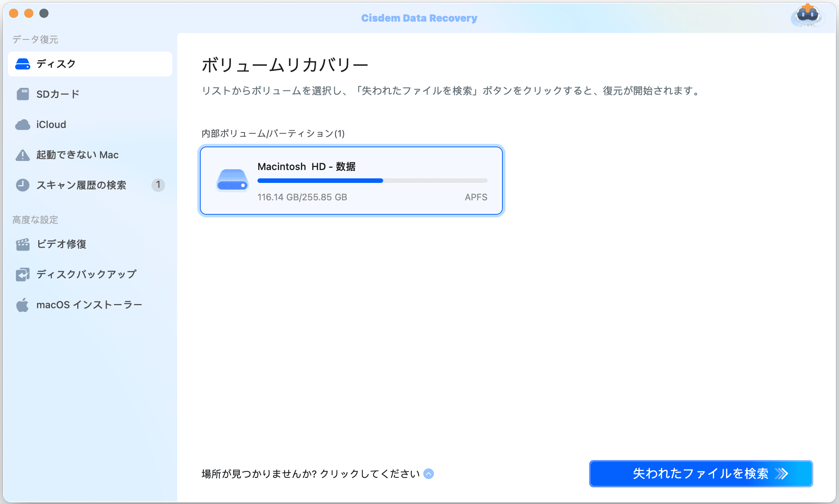839x504 pixels.
Task: Open the SDカード menu item
Action: [x=58, y=94]
